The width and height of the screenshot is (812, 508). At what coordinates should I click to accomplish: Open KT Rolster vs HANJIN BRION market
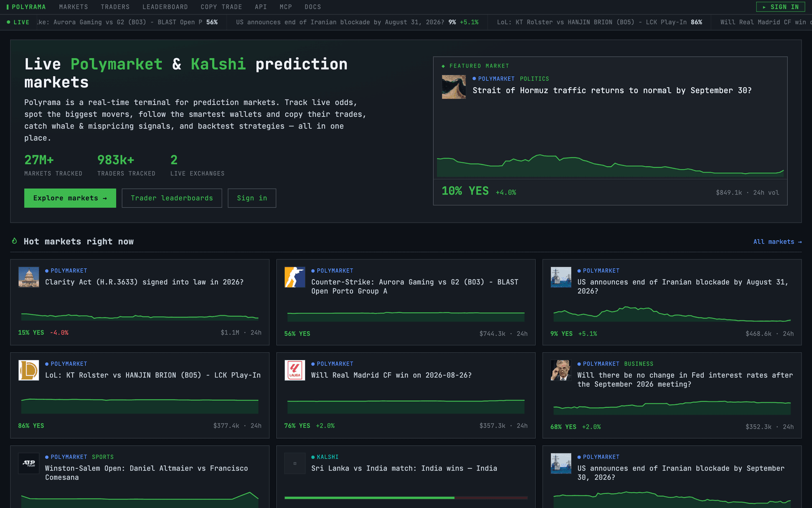pyautogui.click(x=153, y=375)
